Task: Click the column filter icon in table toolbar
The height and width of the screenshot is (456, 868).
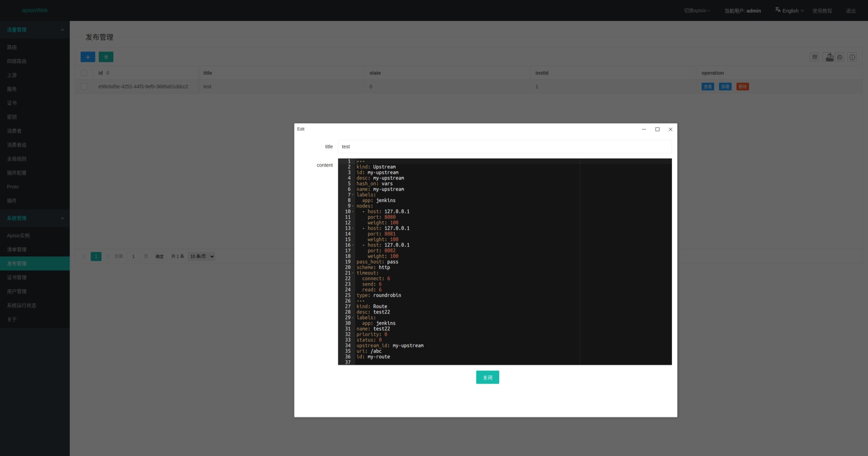Action: coord(814,57)
